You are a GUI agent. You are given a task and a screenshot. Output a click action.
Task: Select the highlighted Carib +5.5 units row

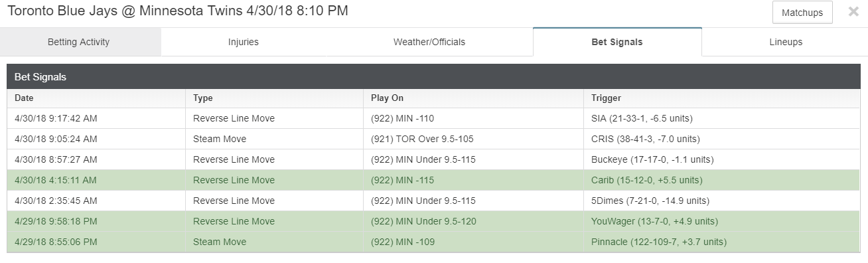433,180
